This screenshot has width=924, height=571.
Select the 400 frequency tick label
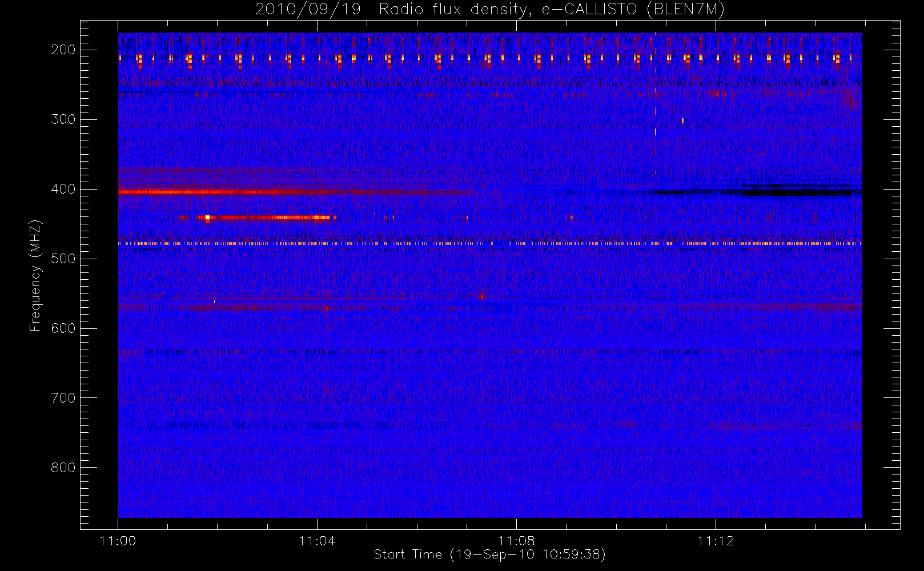coord(63,189)
